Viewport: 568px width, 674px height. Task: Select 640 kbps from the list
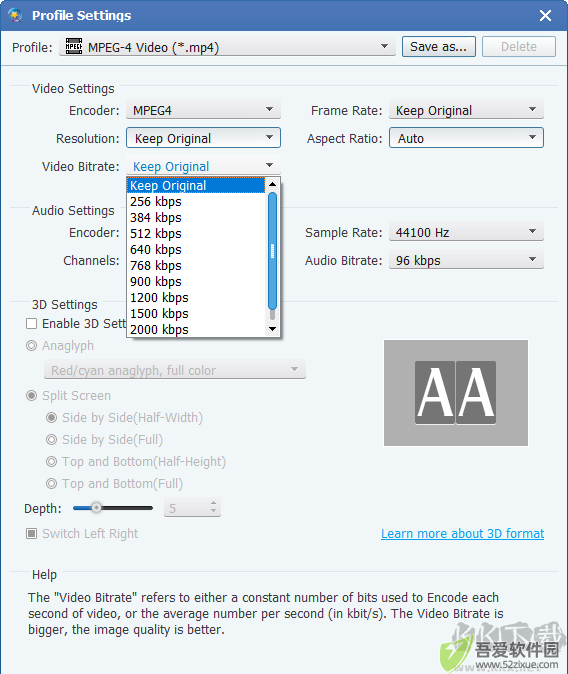(x=196, y=249)
